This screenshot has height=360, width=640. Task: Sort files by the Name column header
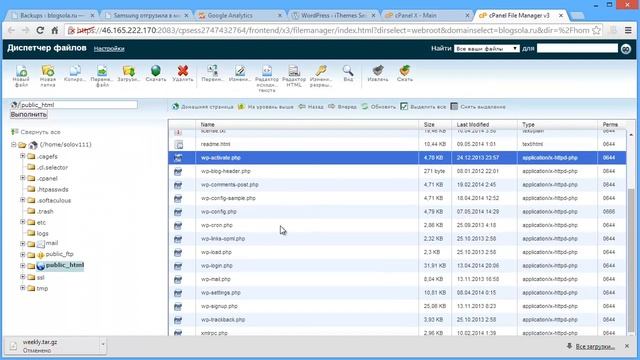coord(307,124)
